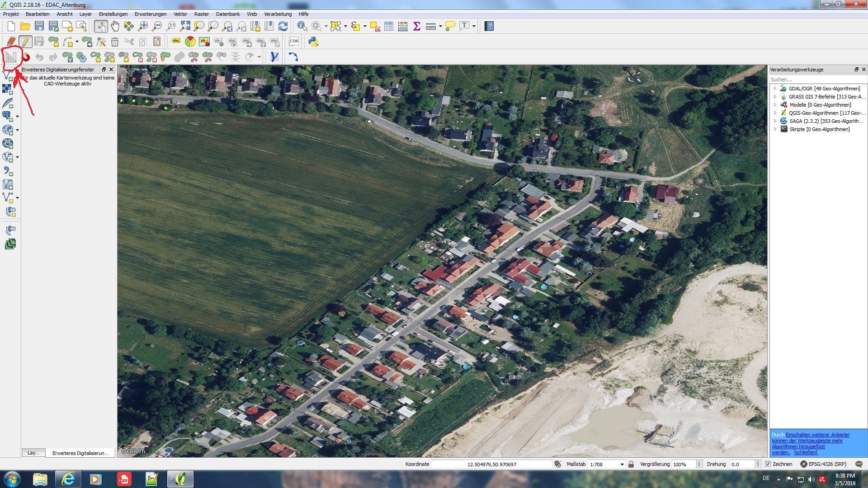Save the project using the floppy disk icon

pos(39,26)
